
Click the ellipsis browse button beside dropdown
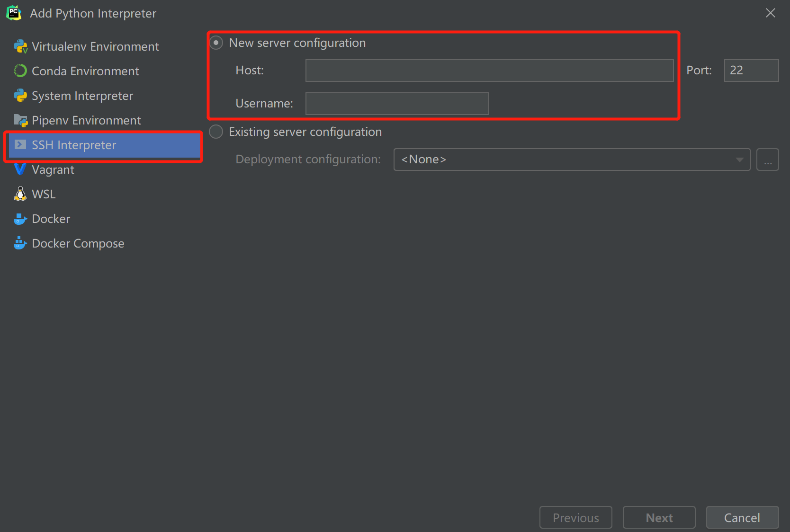tap(768, 160)
